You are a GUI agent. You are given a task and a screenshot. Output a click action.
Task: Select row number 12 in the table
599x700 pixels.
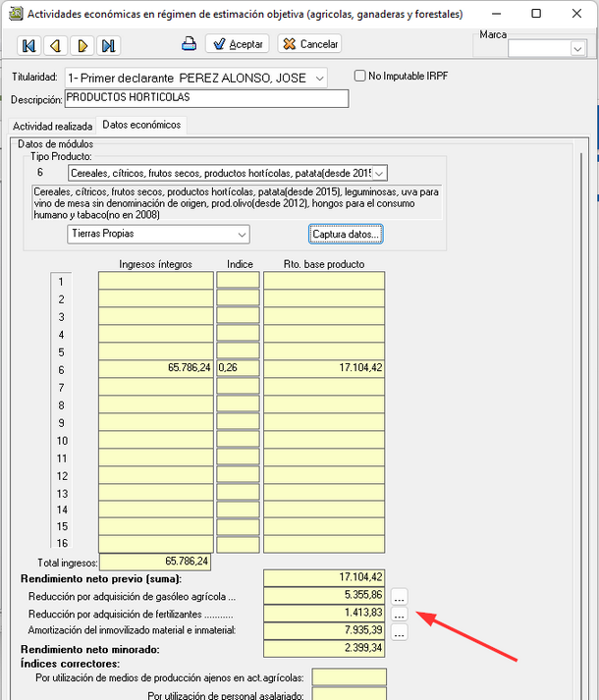[x=62, y=476]
